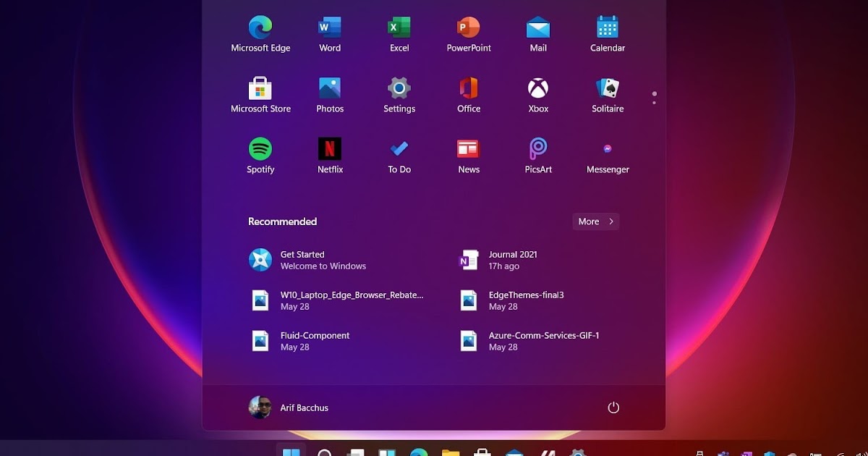Open the Messenger app
The width and height of the screenshot is (868, 456).
point(608,156)
